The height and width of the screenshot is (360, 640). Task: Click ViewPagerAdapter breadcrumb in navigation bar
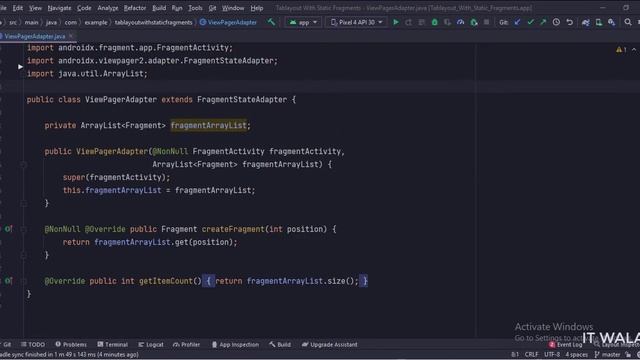point(228,22)
